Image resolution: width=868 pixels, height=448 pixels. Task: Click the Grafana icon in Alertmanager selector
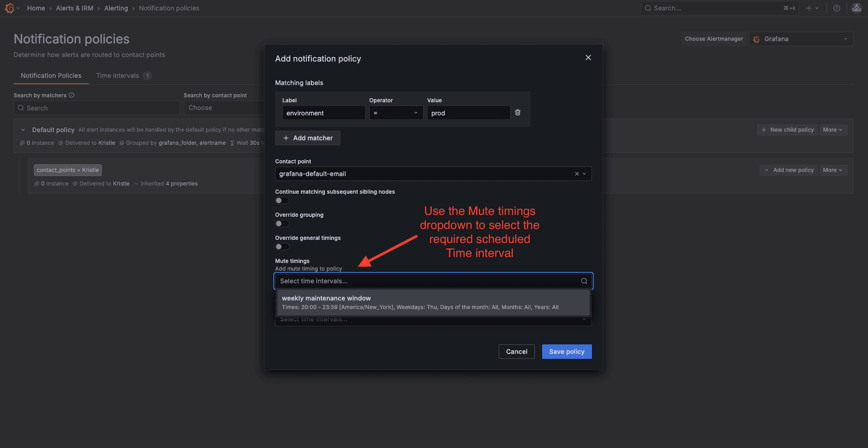pyautogui.click(x=756, y=39)
